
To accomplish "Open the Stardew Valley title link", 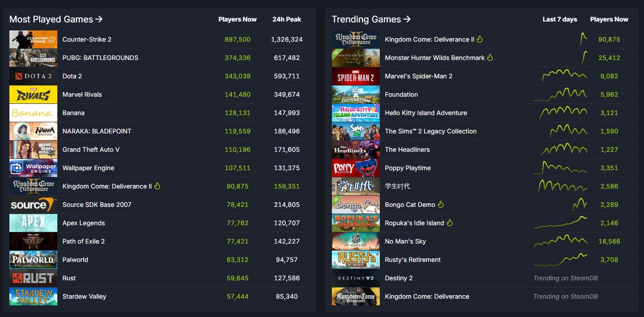I will (84, 296).
